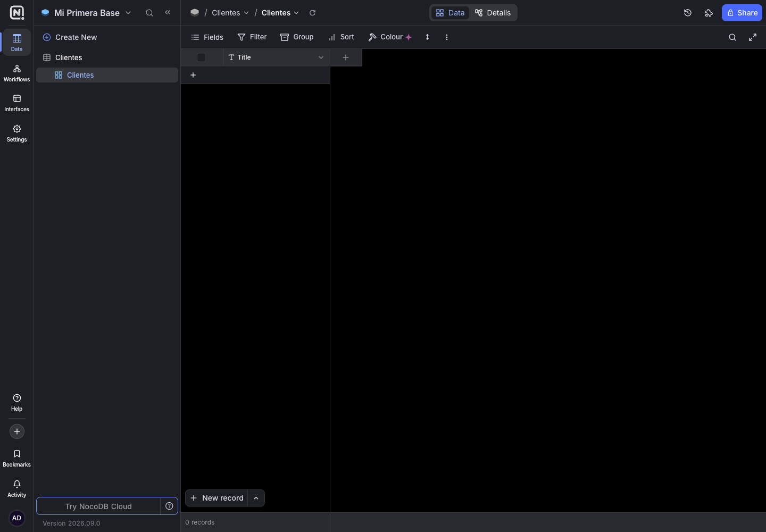Click the AD user avatar
The image size is (766, 532).
(x=17, y=518)
